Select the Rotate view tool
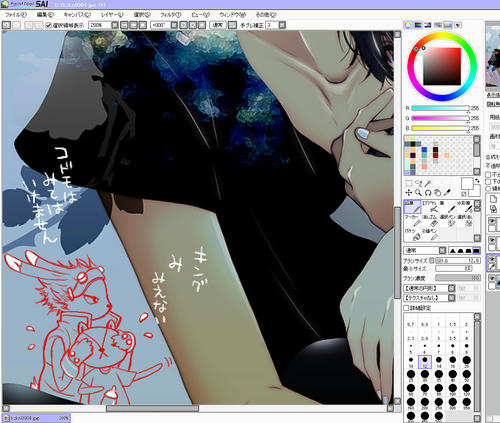 click(x=428, y=192)
